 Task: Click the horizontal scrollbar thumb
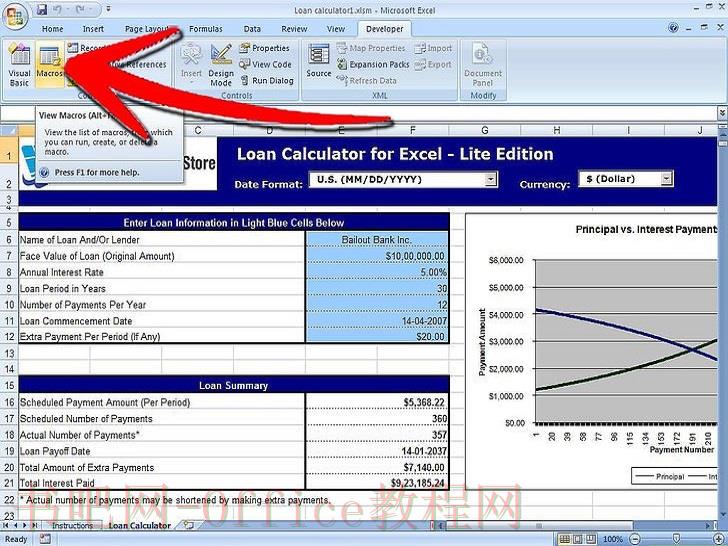pyautogui.click(x=539, y=526)
